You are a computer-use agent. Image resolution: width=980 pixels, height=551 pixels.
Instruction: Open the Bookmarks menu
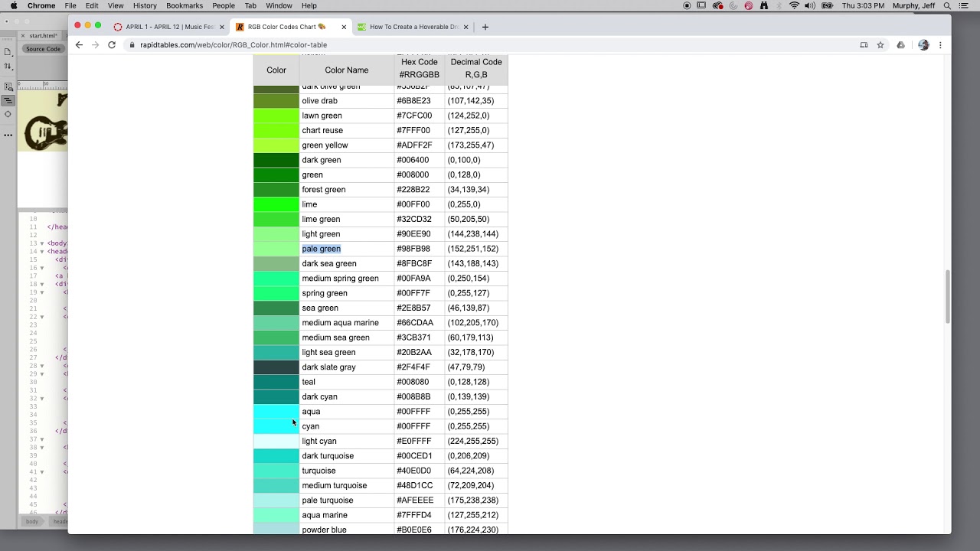tap(185, 5)
